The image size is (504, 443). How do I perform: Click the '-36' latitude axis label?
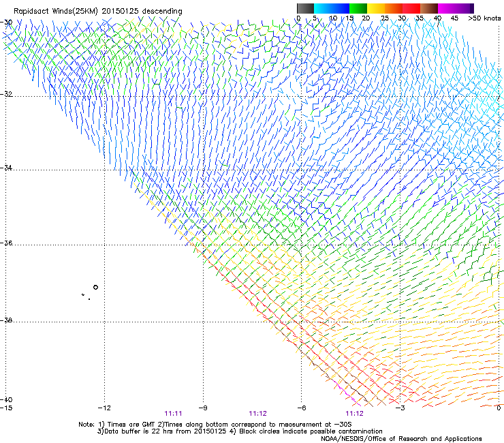click(x=6, y=243)
